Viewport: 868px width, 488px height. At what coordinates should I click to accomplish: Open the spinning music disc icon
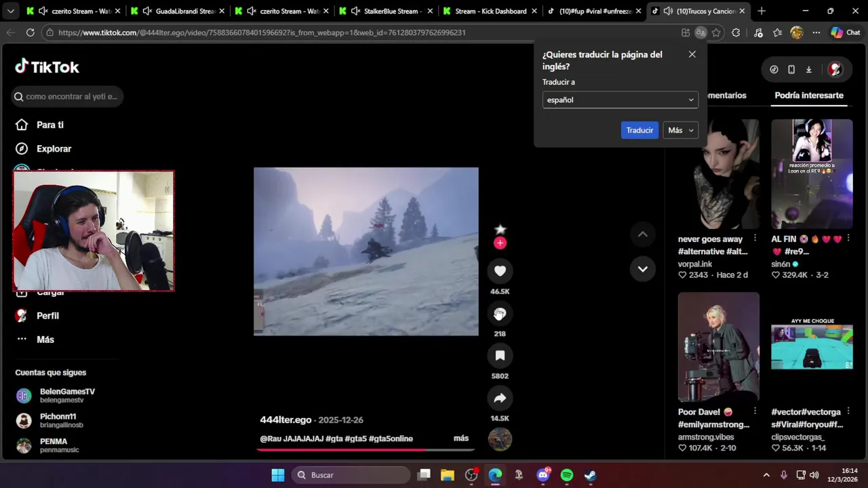point(500,439)
